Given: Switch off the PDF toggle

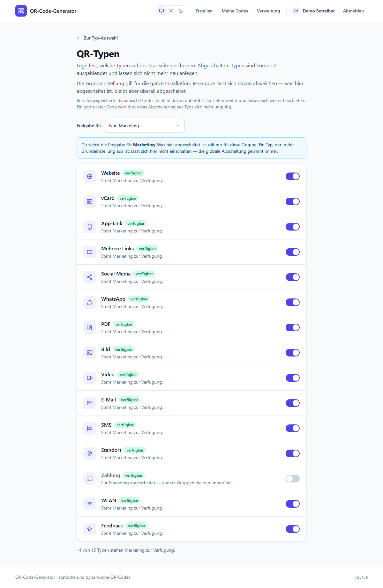Looking at the screenshot, I should 293,327.
